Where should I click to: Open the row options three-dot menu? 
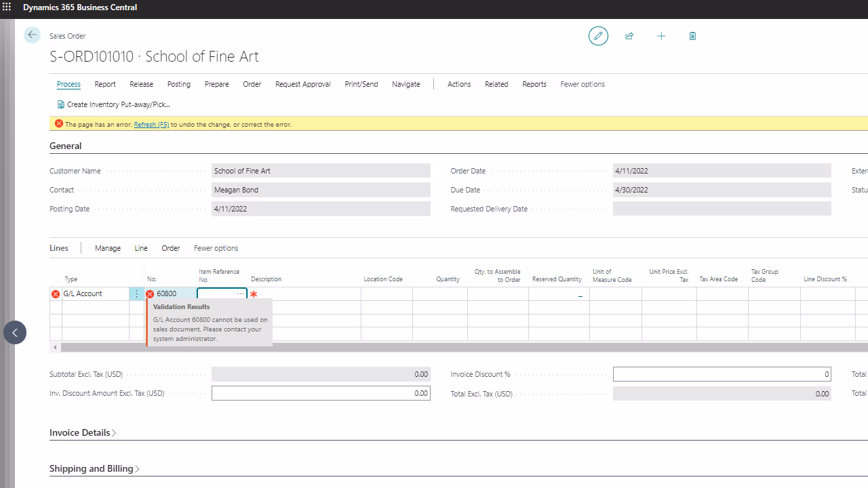coord(136,294)
